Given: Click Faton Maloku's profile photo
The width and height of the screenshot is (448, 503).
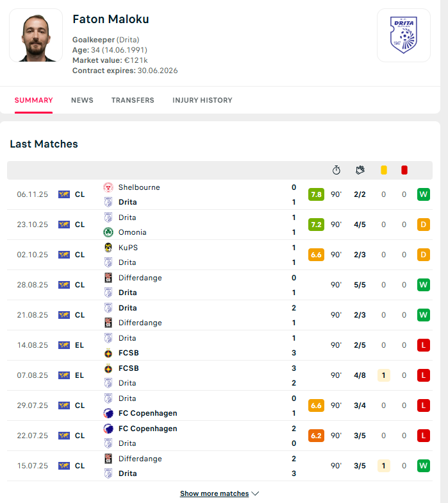Looking at the screenshot, I should click(36, 35).
